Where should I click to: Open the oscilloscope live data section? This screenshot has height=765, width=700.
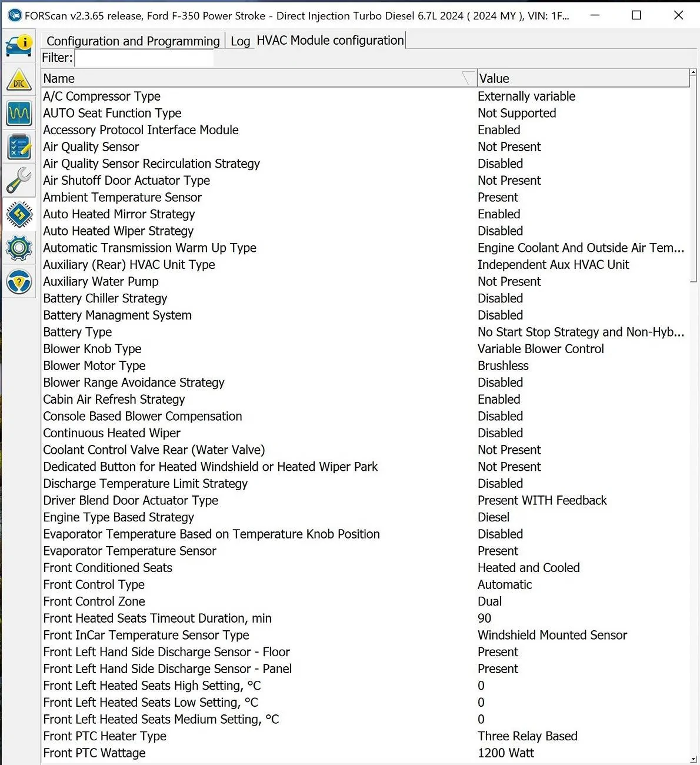[19, 113]
